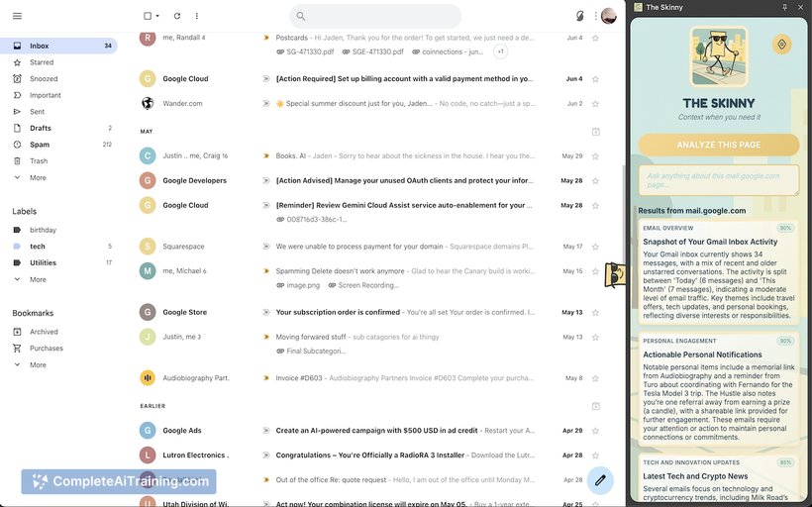Viewport: 812px width, 507px height.
Task: Click the Google Cloud billing sender avatar
Action: [x=148, y=78]
